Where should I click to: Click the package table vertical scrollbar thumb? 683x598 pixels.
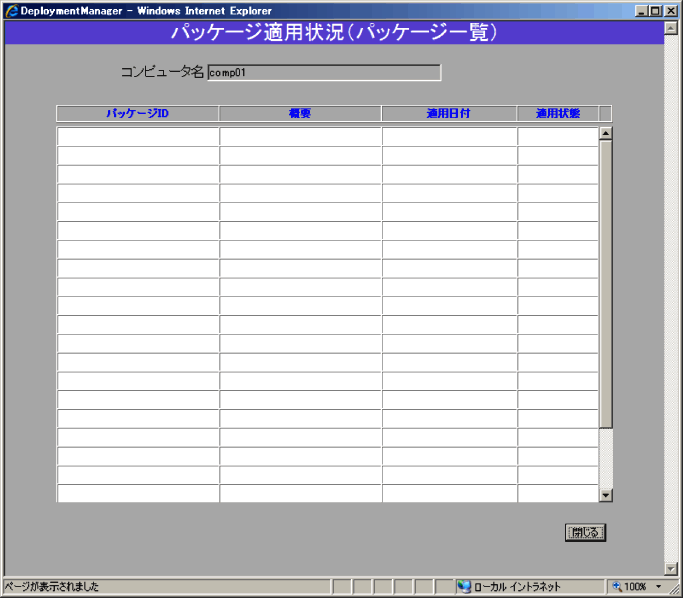(x=605, y=284)
